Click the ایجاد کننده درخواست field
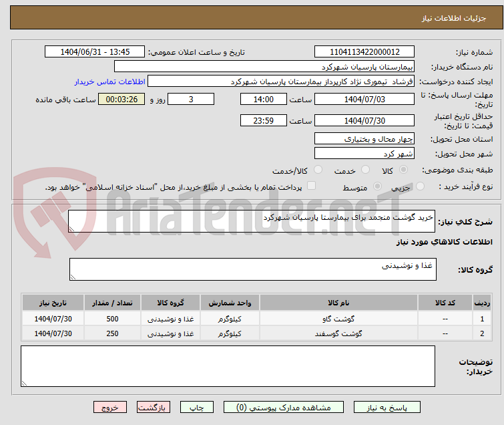 (281, 82)
